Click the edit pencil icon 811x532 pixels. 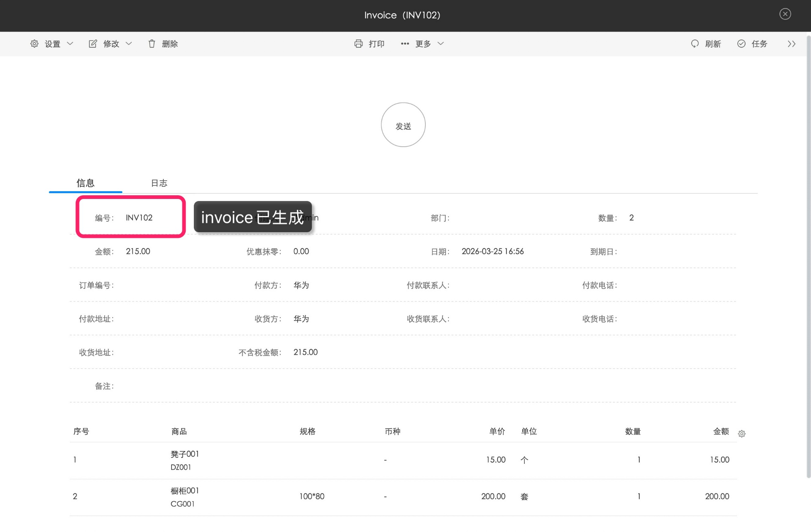point(93,44)
